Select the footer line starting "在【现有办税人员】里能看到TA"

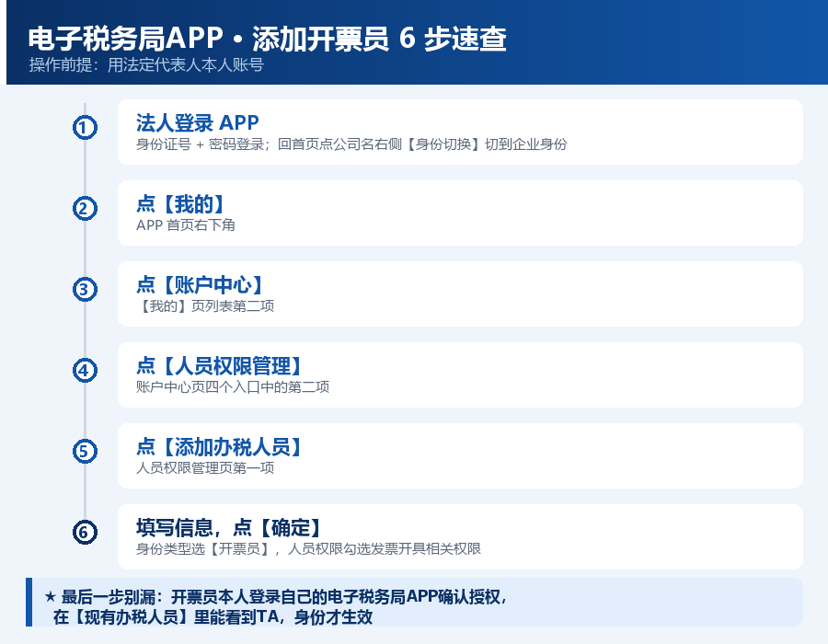(x=213, y=616)
